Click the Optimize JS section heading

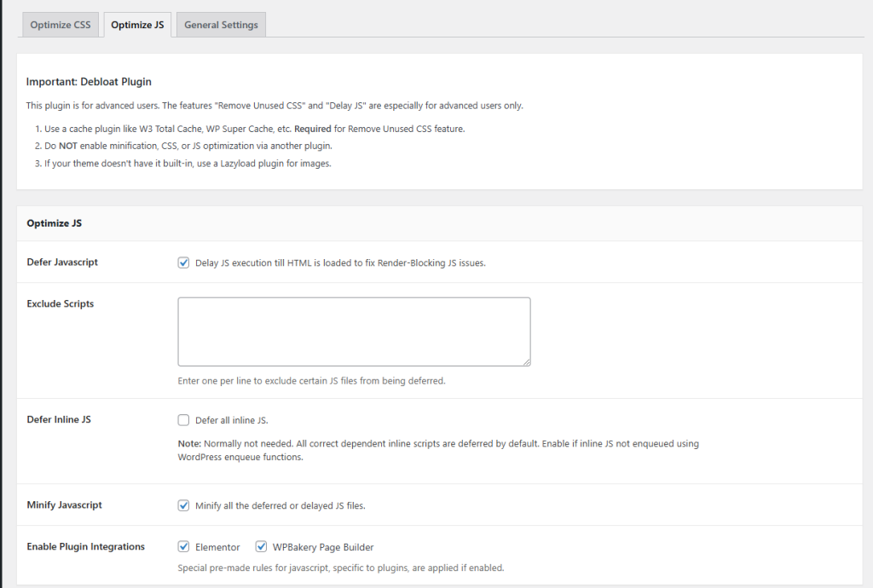(x=54, y=223)
